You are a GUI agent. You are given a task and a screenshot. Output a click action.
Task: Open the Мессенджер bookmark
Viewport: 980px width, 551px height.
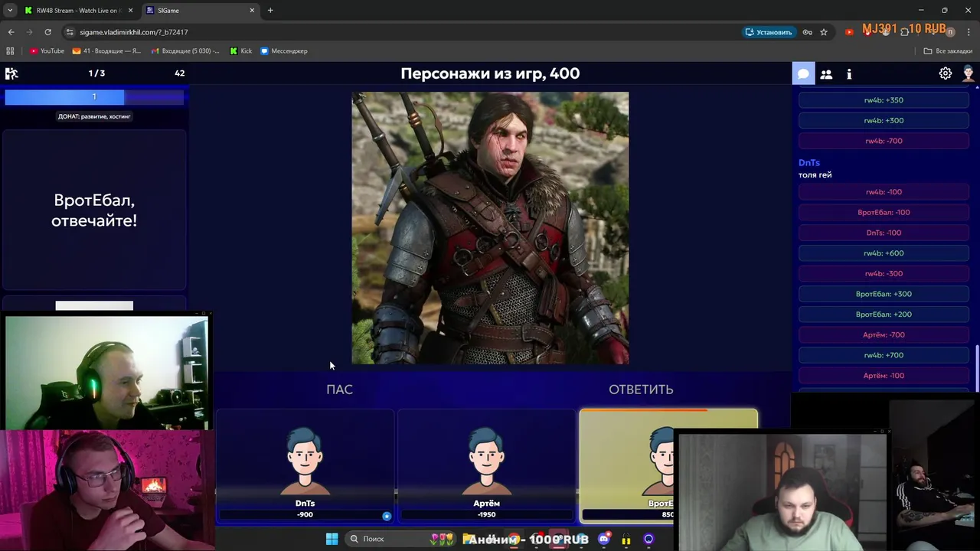click(283, 51)
